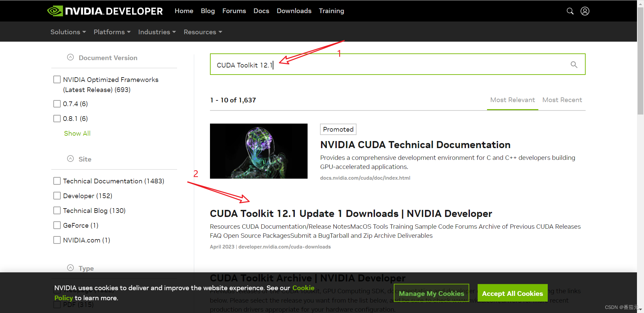The height and width of the screenshot is (313, 644).
Task: Open NVIDIA CUDA Technical Documentation result
Action: click(x=415, y=145)
